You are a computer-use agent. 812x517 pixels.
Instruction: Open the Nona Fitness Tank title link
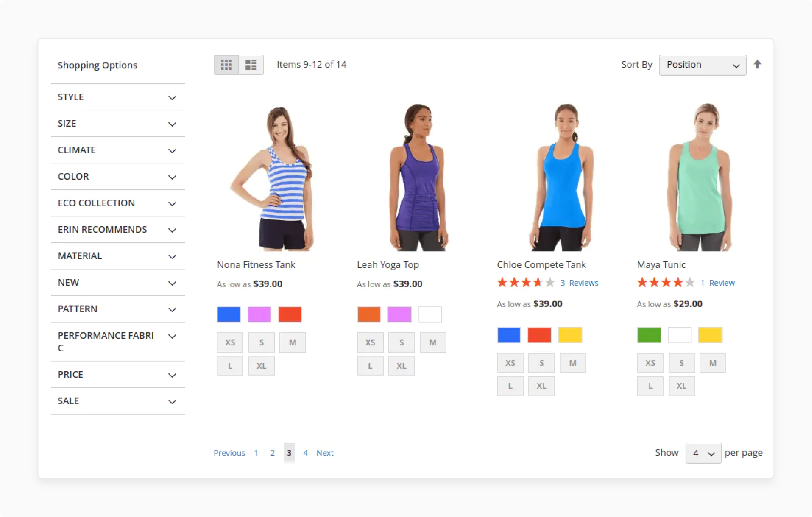[x=256, y=265]
